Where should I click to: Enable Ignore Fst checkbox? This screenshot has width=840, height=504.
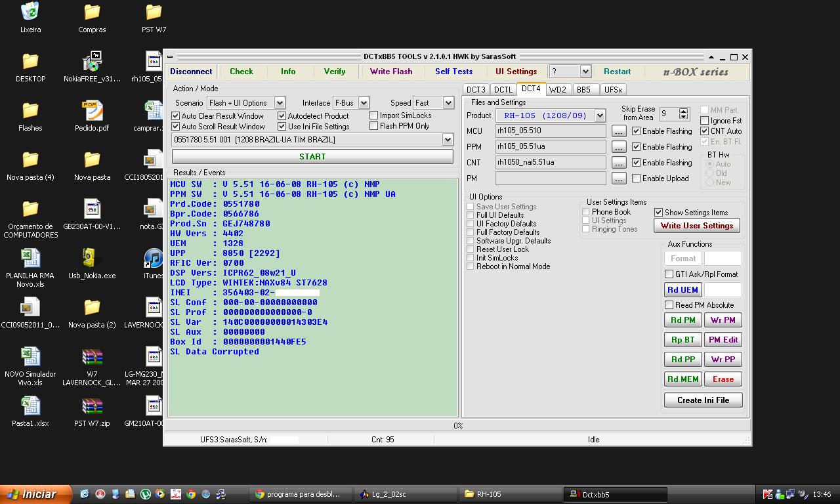pos(704,121)
